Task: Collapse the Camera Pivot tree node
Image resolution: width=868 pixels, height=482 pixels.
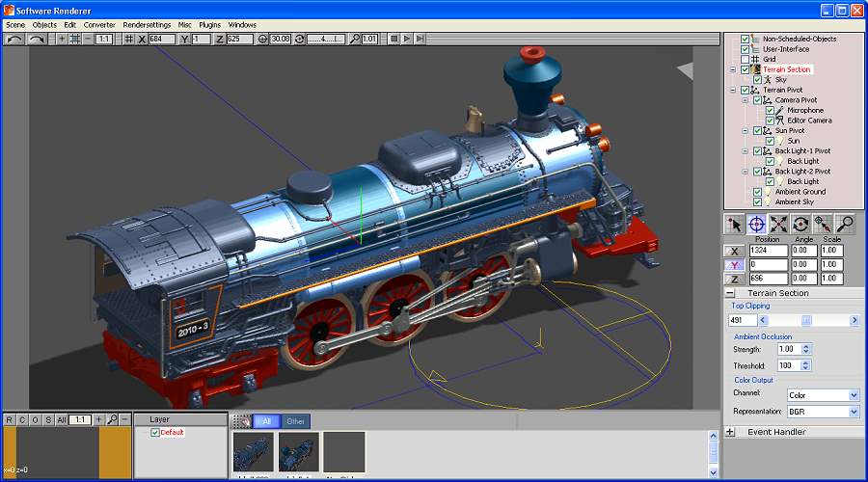Action: coord(746,100)
